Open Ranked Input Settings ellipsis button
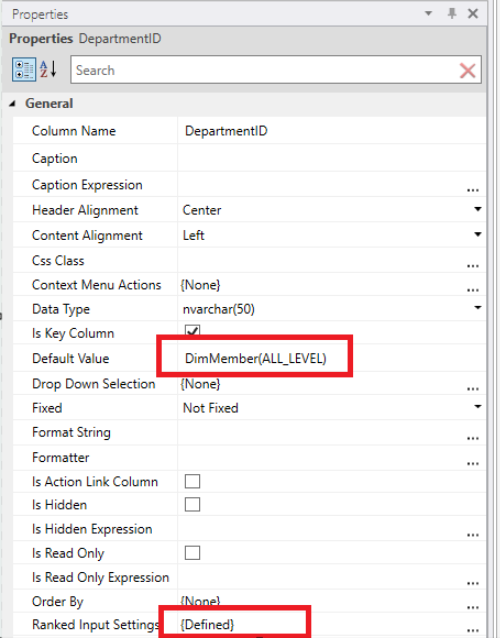This screenshot has width=500, height=640. coord(473,630)
